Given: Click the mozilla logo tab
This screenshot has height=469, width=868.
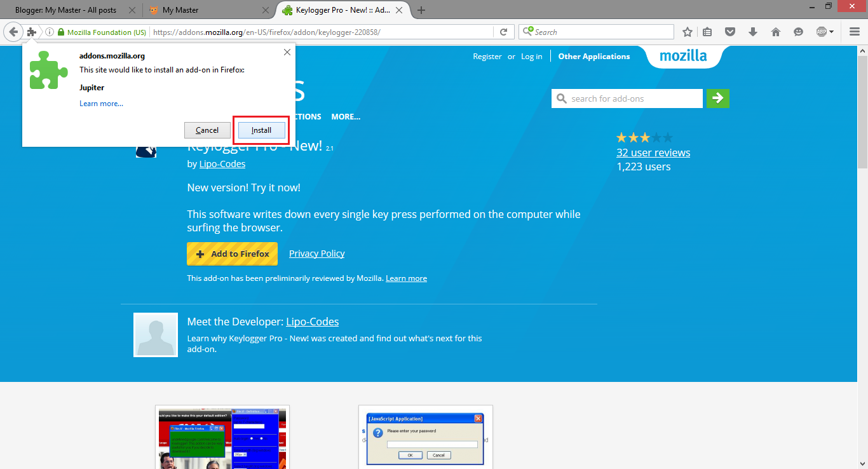Looking at the screenshot, I should (x=683, y=56).
